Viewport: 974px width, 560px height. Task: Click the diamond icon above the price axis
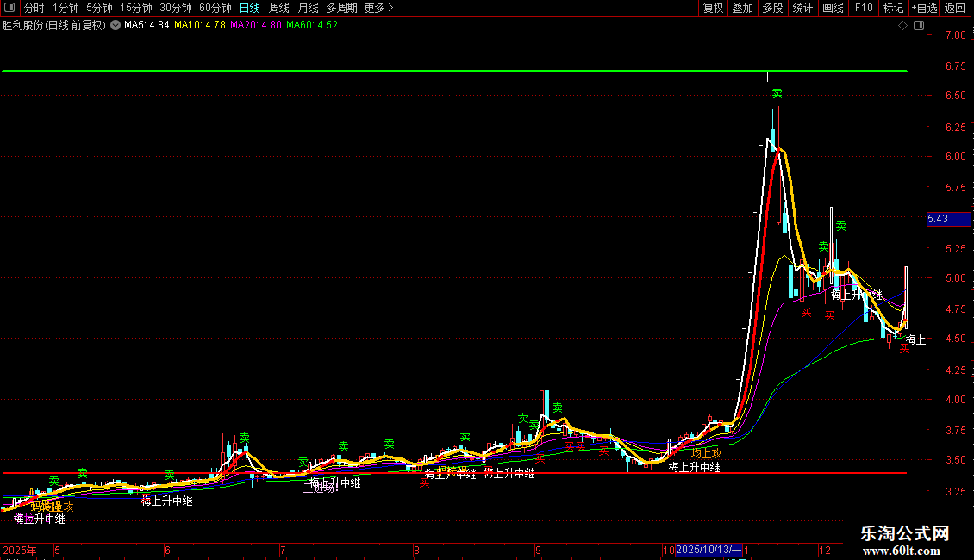pyautogui.click(x=902, y=26)
